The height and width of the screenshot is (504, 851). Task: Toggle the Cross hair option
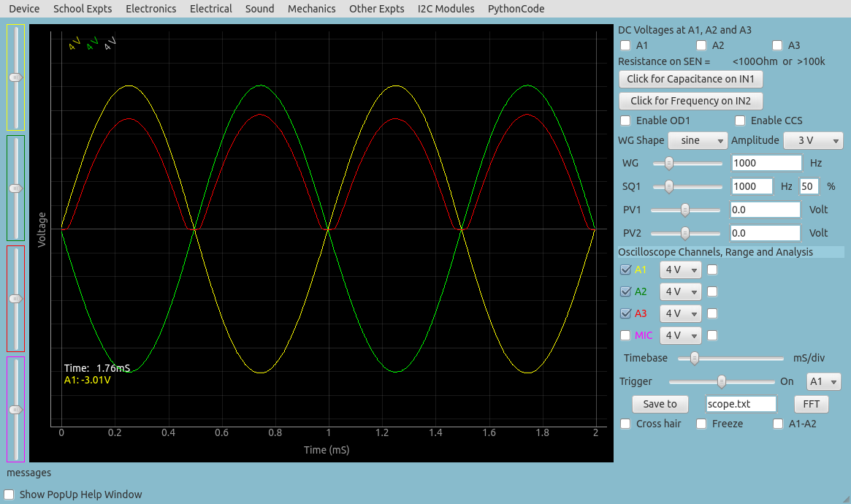pyautogui.click(x=625, y=424)
